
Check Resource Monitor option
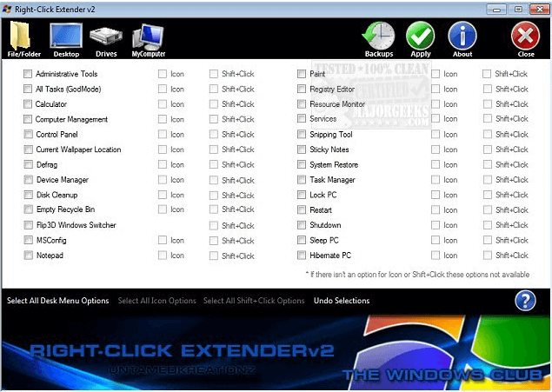302,104
